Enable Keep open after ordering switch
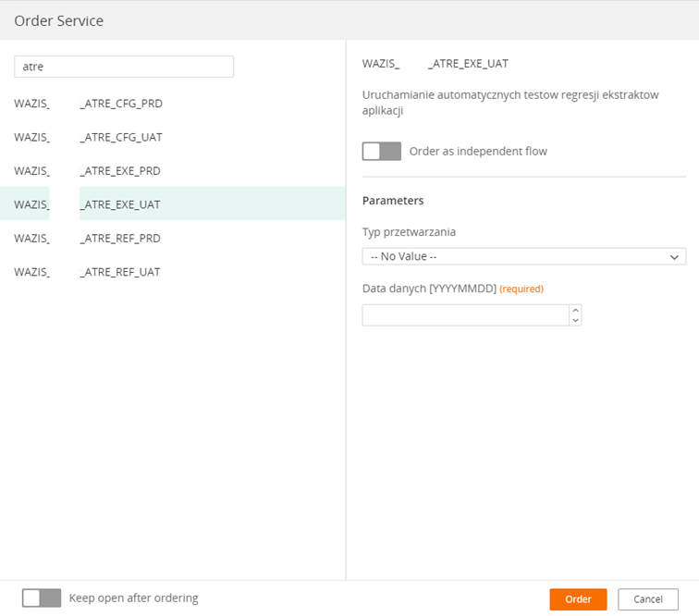The width and height of the screenshot is (699, 616). pyautogui.click(x=42, y=598)
